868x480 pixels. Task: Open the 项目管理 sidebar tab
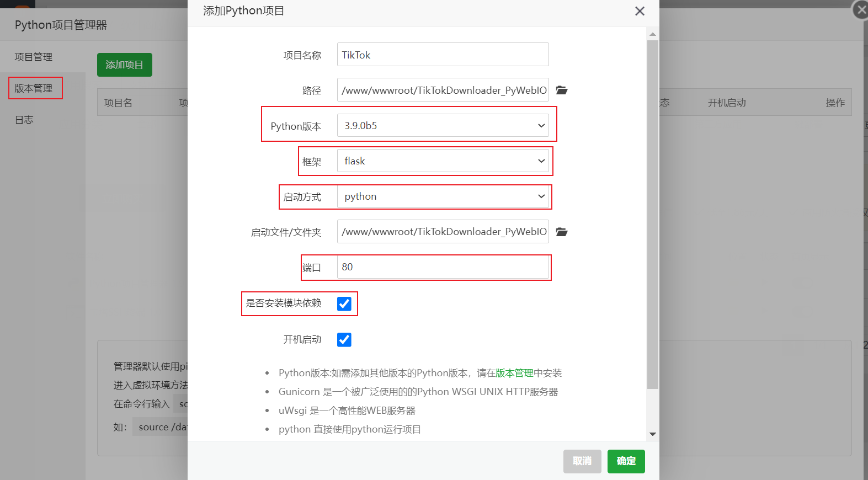(34, 57)
